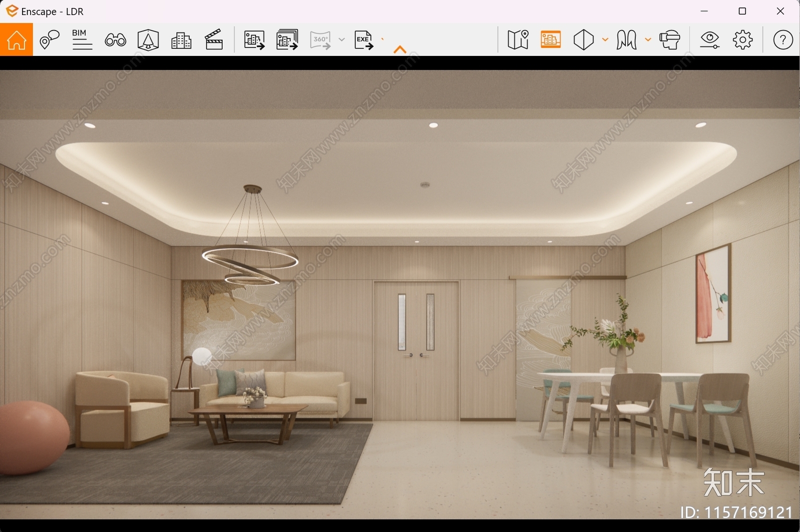Expand the 360 panorama export dropdown
The height and width of the screenshot is (532, 800).
point(341,39)
